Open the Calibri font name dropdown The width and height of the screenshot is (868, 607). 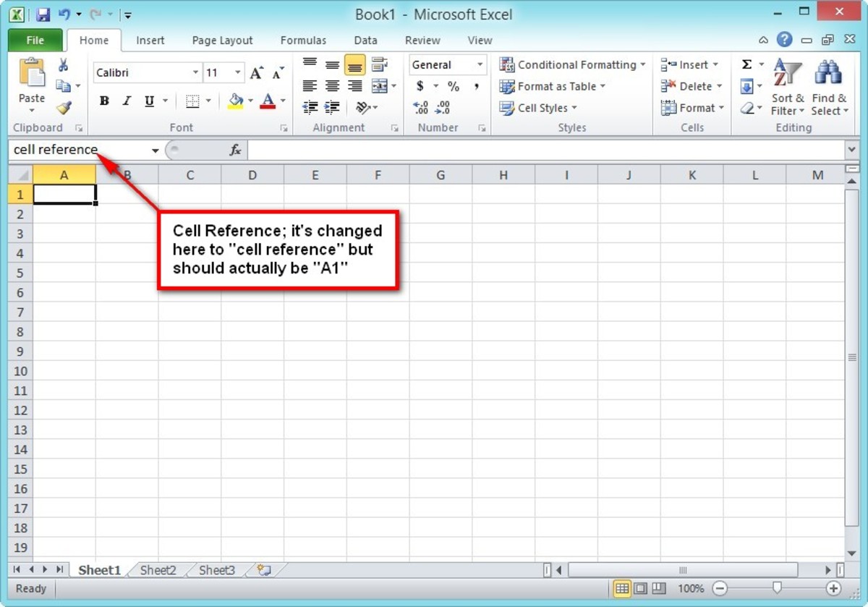point(195,72)
